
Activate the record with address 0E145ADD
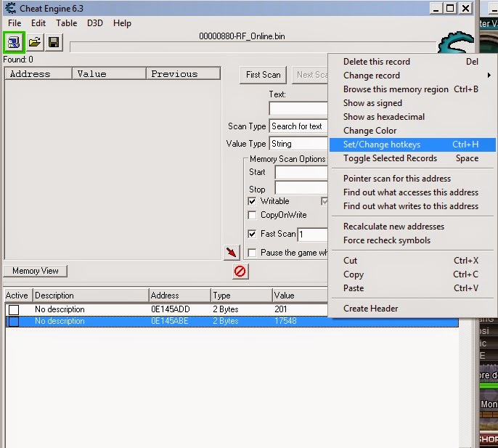[x=14, y=309]
